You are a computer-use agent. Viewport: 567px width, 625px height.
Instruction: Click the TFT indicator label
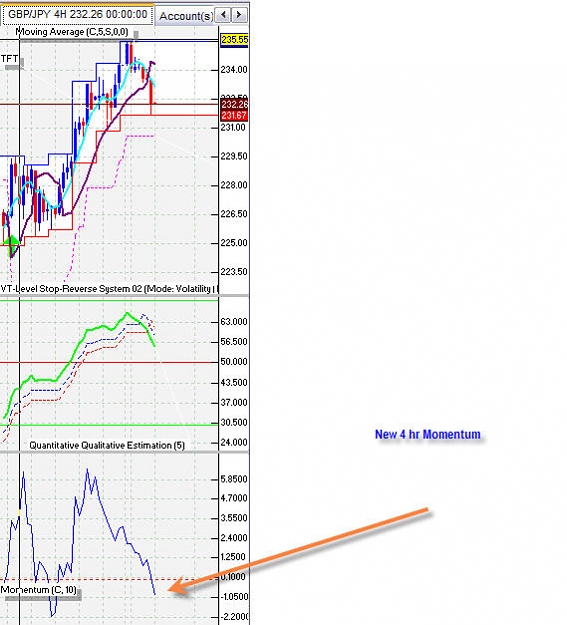(9, 59)
